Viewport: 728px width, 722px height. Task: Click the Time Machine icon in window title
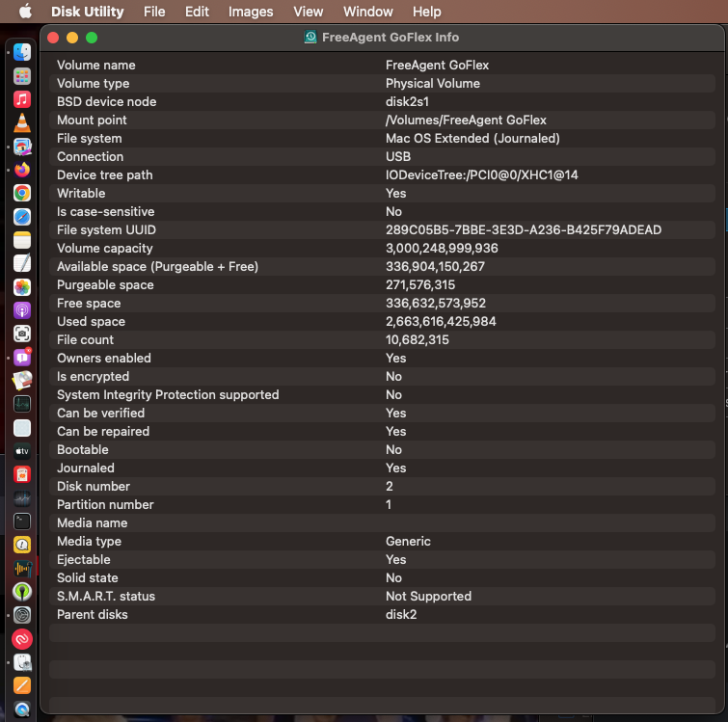310,38
